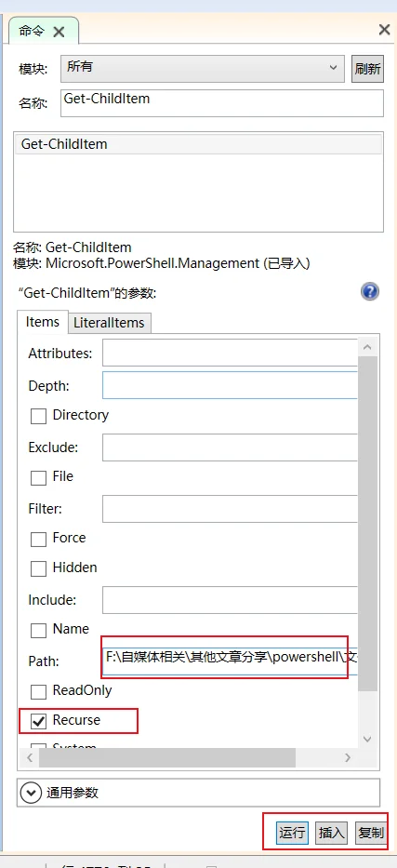The height and width of the screenshot is (868, 397).
Task: Click the Path input field
Action: click(x=230, y=661)
